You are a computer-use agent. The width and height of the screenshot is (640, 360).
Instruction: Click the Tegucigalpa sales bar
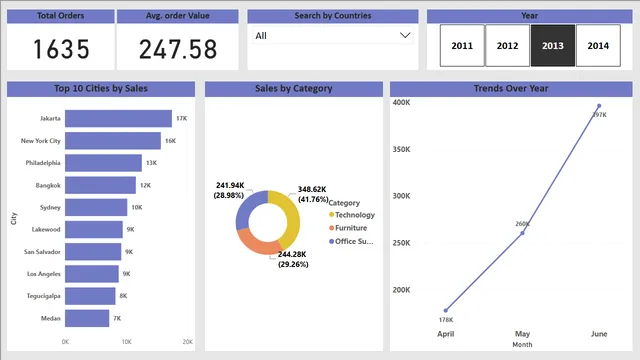click(x=90, y=296)
